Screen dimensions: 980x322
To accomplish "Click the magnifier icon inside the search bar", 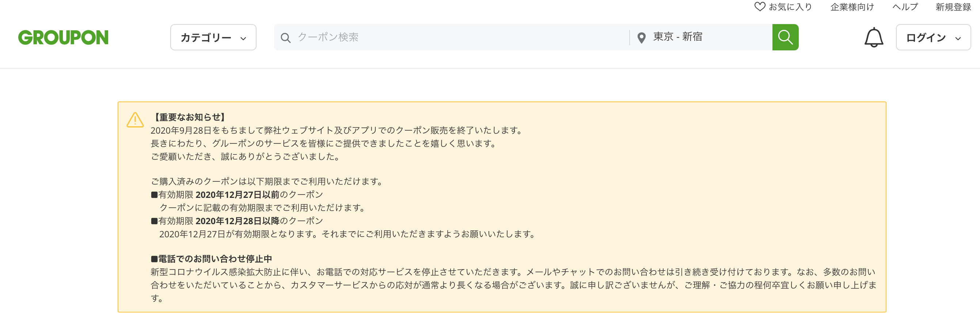I will coord(286,37).
